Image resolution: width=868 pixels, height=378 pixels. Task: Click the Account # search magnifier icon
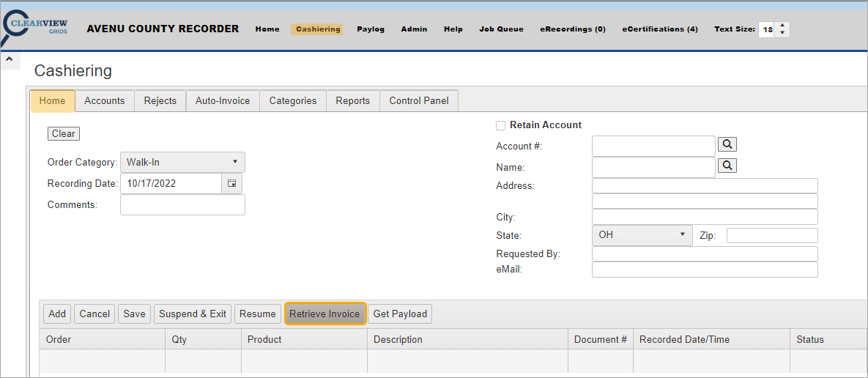pyautogui.click(x=727, y=145)
